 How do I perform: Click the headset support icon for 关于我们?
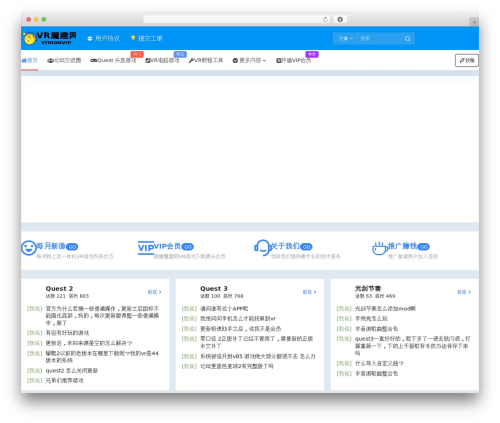tap(262, 248)
